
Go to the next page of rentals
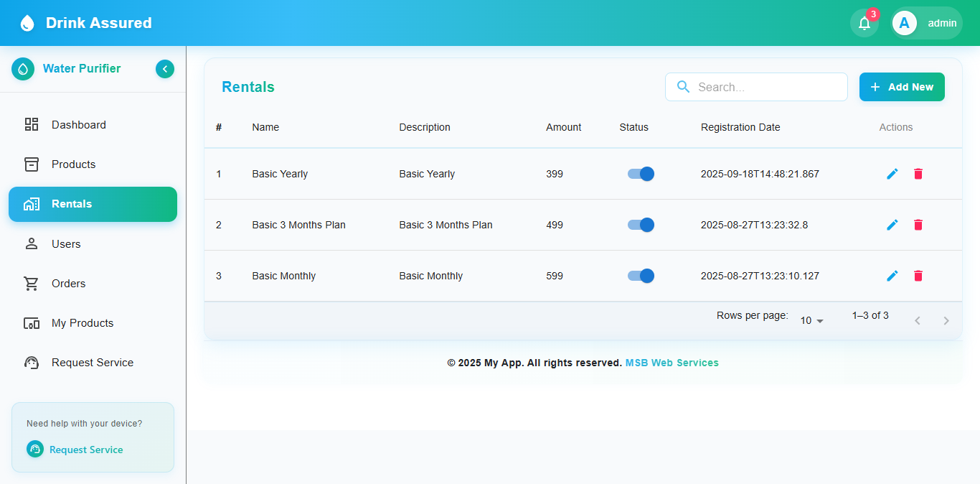click(x=946, y=320)
